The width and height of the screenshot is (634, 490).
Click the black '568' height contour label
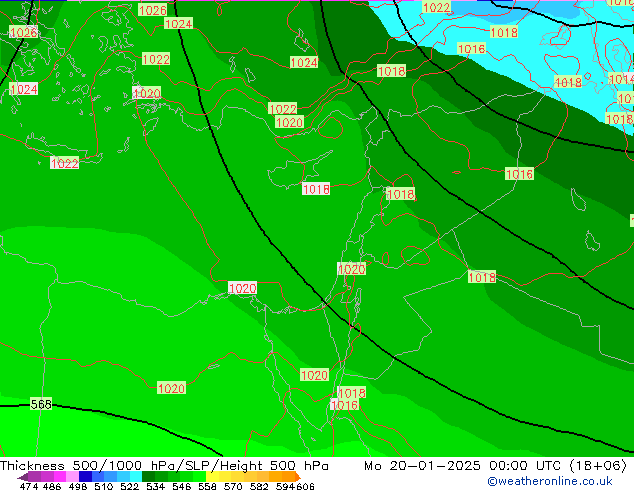tap(41, 404)
